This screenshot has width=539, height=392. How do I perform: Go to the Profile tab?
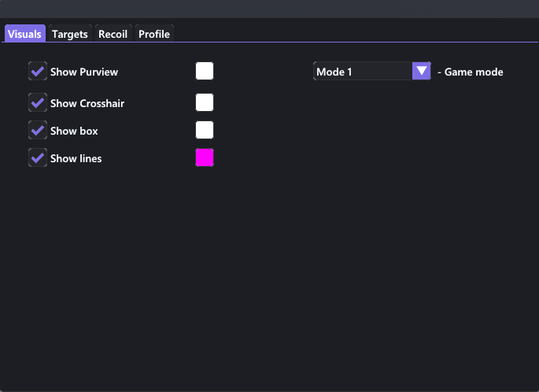point(154,34)
